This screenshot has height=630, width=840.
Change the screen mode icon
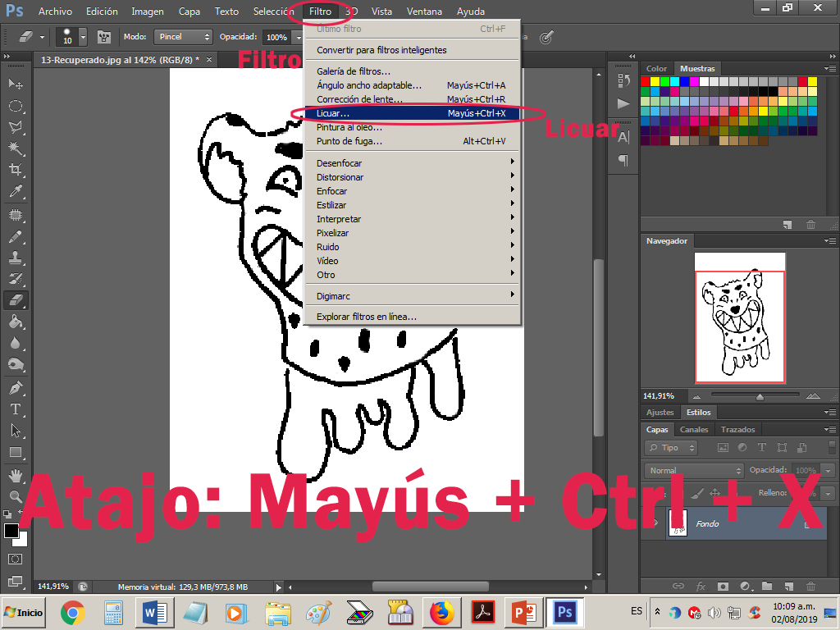tap(16, 581)
